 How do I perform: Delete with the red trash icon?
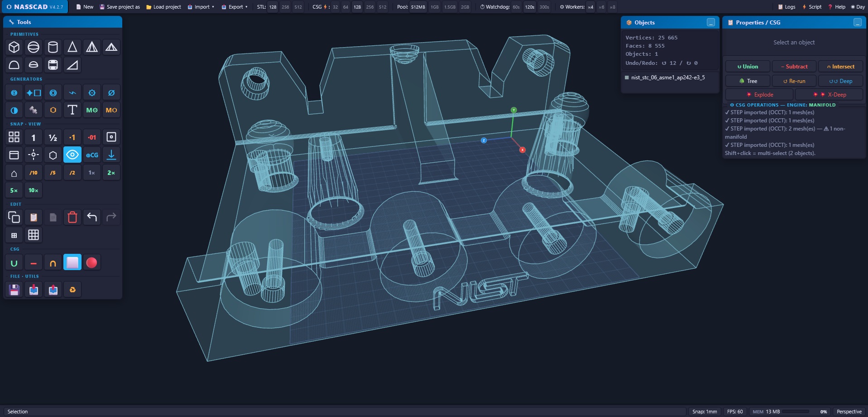pyautogui.click(x=72, y=217)
